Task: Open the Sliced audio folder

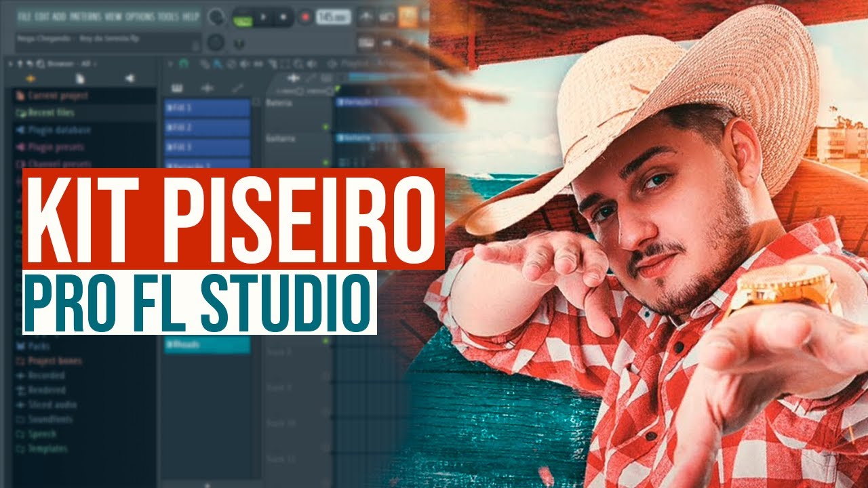Action: click(x=45, y=405)
